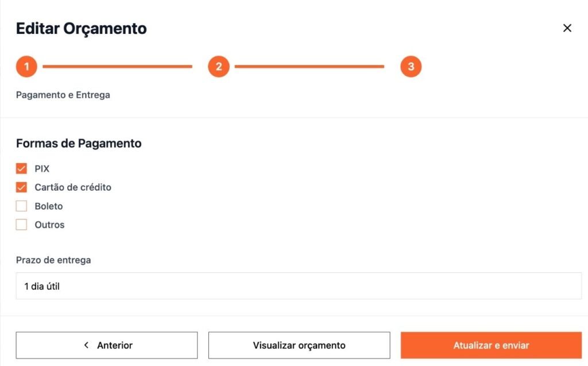Jump to step 2 in stepper
The width and height of the screenshot is (588, 366).
click(x=219, y=67)
